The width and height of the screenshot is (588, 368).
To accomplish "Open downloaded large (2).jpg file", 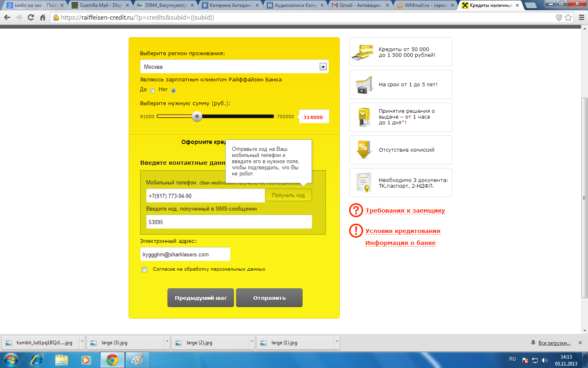I will click(210, 343).
